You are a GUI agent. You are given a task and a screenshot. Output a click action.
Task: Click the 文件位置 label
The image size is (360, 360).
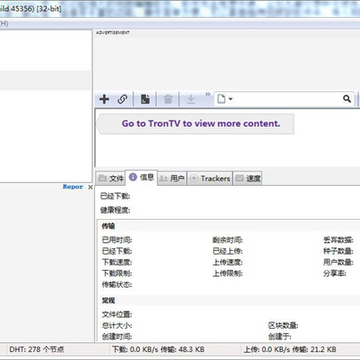tap(117, 314)
